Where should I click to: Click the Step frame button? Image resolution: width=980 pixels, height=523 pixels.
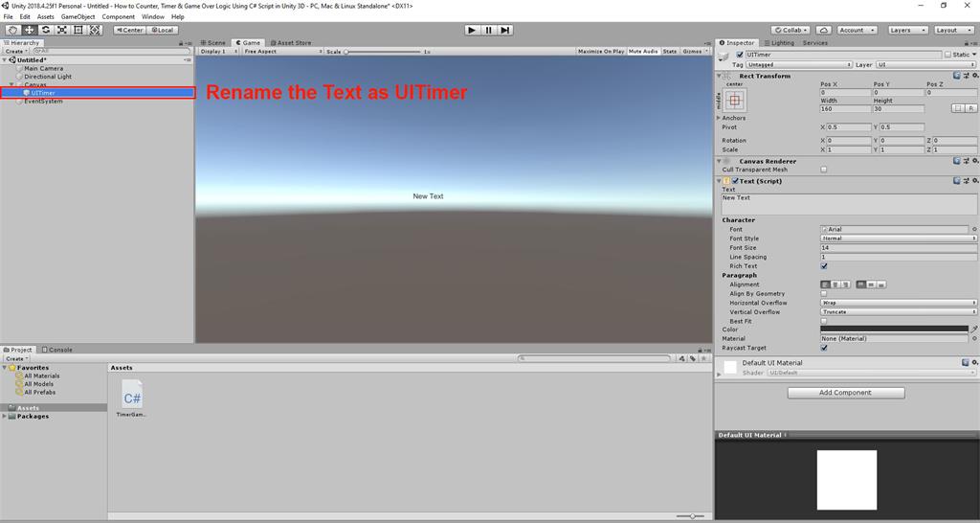click(505, 30)
